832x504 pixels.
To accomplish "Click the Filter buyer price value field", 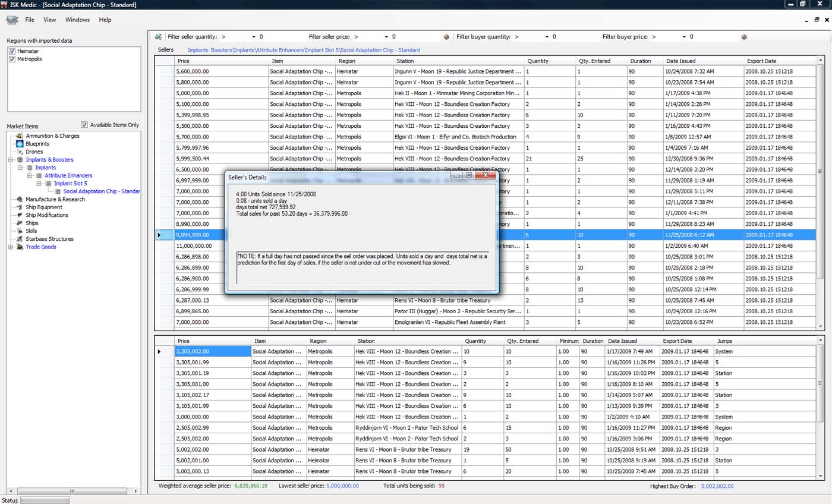I will coord(712,37).
